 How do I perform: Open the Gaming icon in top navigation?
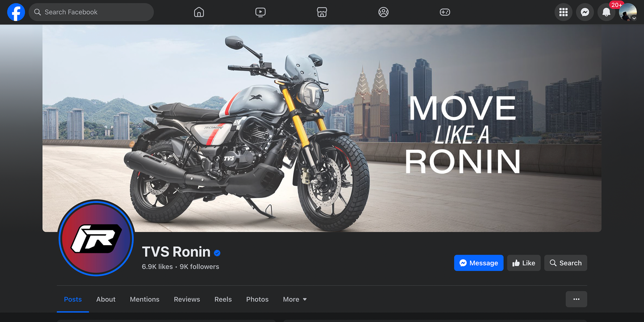[445, 12]
